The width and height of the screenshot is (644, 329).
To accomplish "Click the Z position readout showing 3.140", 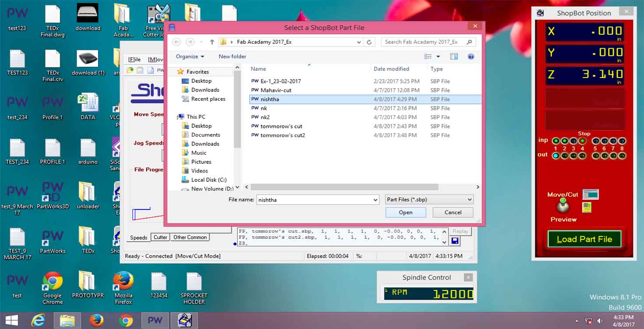I will (584, 75).
